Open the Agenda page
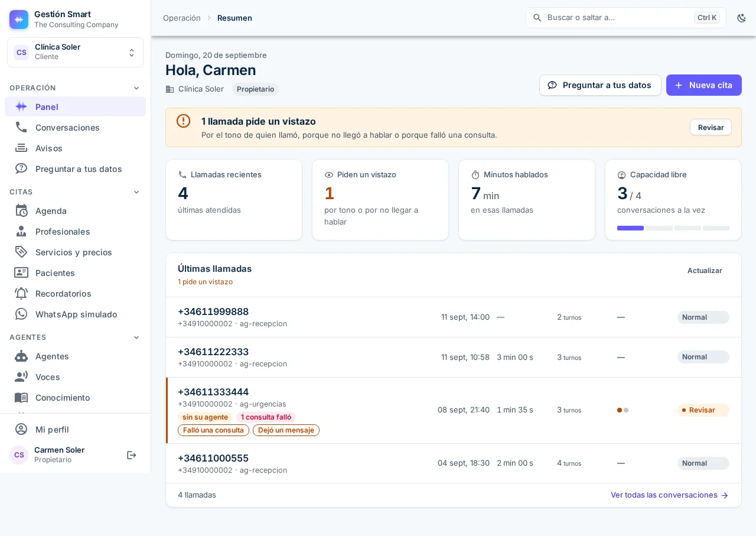The image size is (756, 536). 75,210
